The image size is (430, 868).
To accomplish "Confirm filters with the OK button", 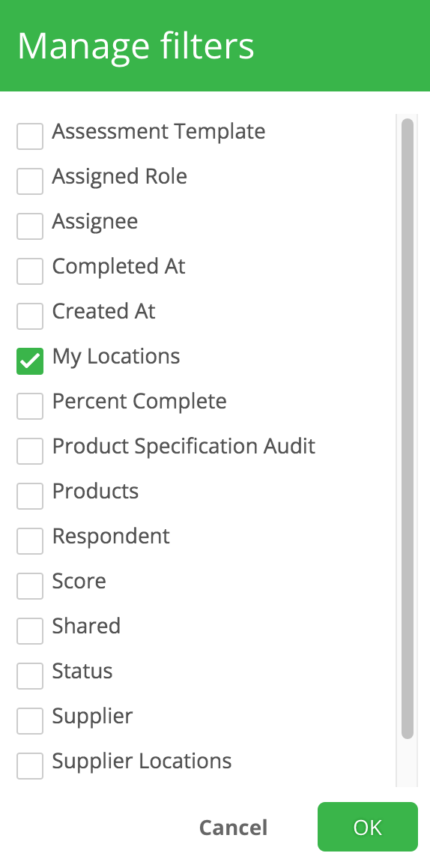I will (368, 827).
